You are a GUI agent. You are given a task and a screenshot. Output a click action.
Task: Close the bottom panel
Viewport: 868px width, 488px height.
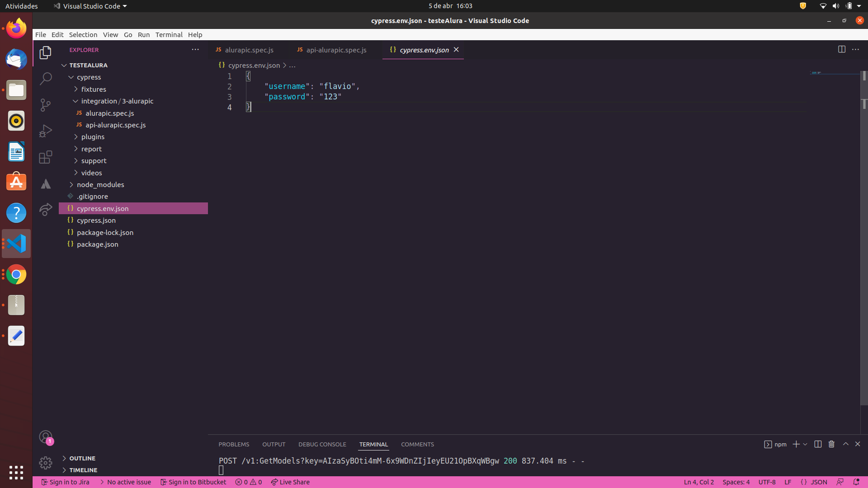858,444
